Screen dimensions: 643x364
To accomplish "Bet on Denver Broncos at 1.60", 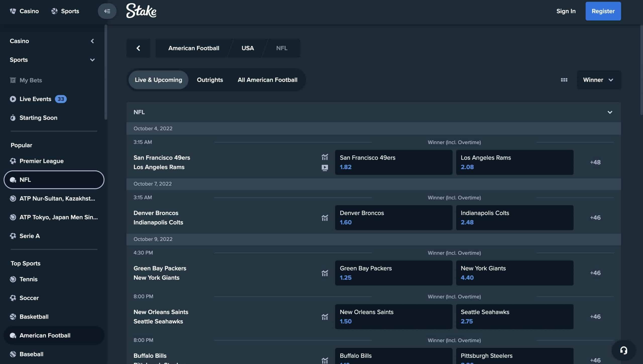I will tap(394, 218).
